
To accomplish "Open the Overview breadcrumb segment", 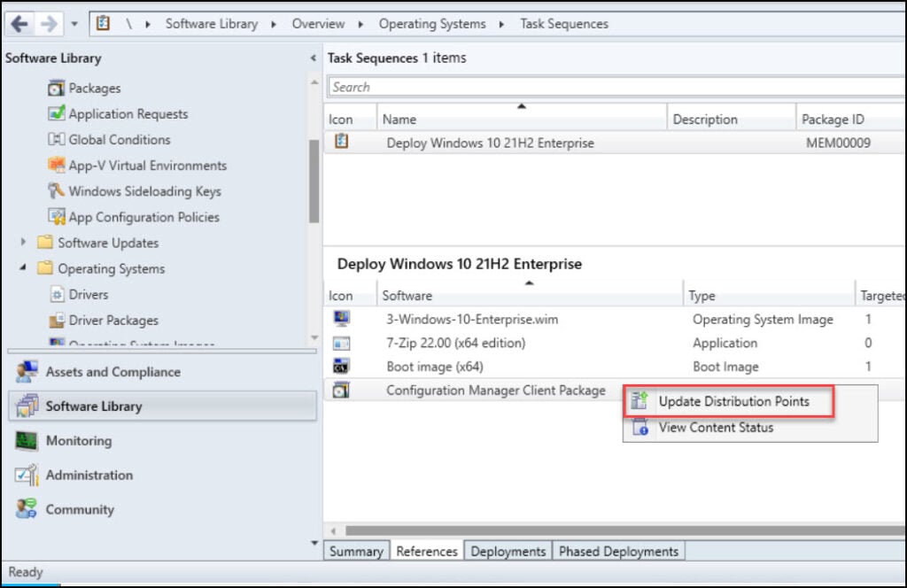I will pos(318,24).
